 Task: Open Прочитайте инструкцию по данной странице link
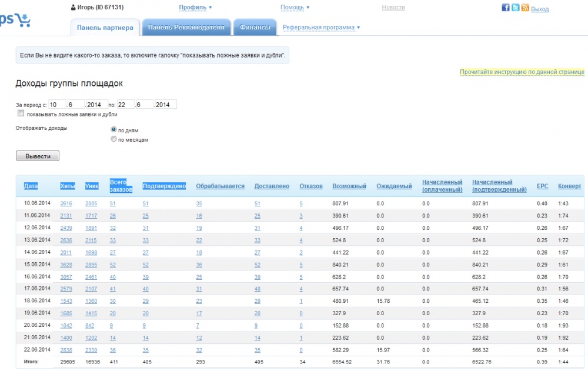(522, 72)
